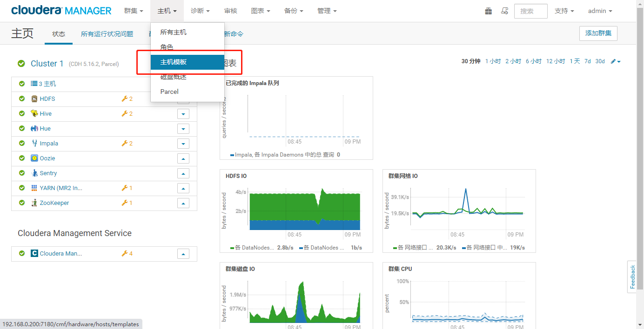Click the Sentry service icon

(x=34, y=173)
